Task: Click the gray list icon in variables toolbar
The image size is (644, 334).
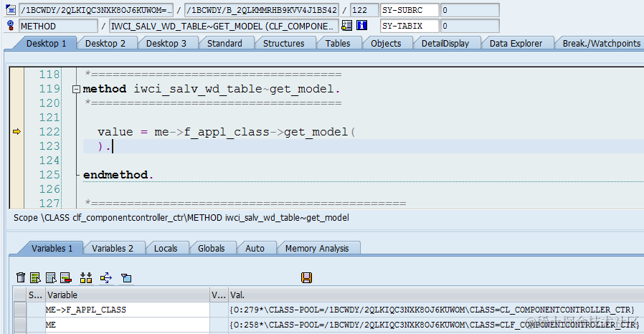Action: click(x=51, y=278)
